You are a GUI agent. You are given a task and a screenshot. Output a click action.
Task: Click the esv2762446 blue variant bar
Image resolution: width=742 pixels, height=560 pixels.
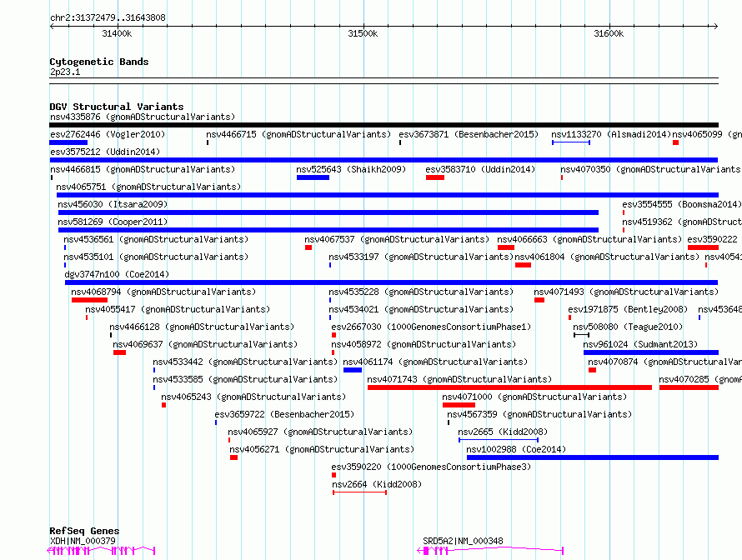tap(68, 142)
